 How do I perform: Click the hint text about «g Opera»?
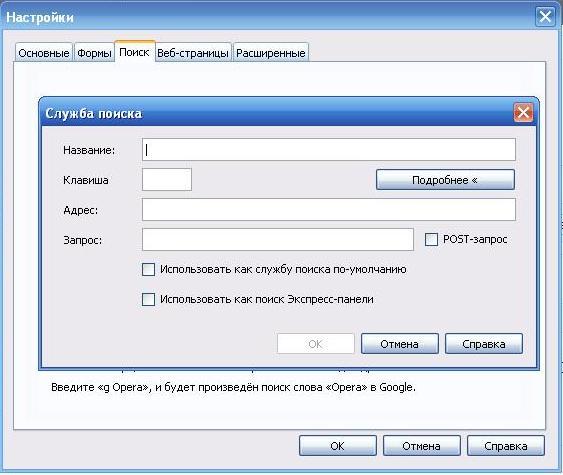click(233, 387)
